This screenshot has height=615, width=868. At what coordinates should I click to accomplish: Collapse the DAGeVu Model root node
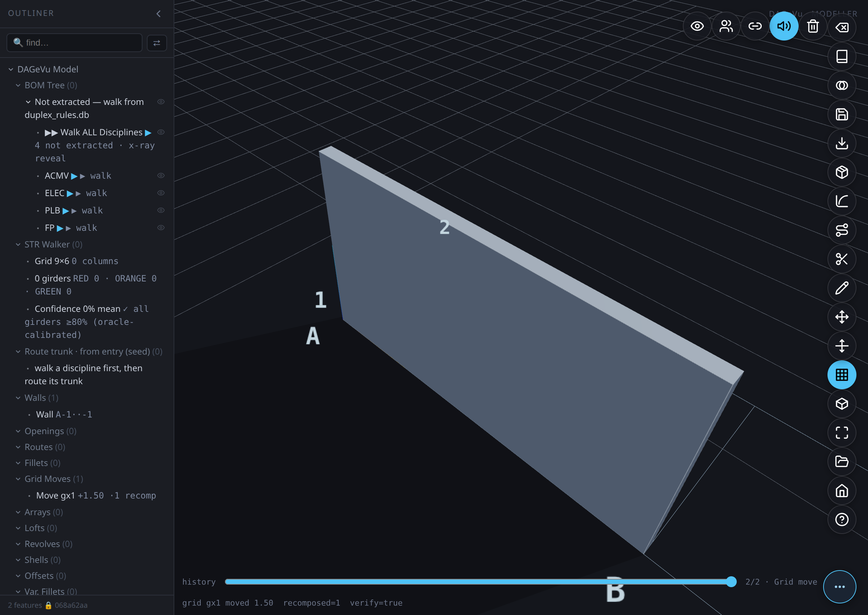pyautogui.click(x=11, y=70)
